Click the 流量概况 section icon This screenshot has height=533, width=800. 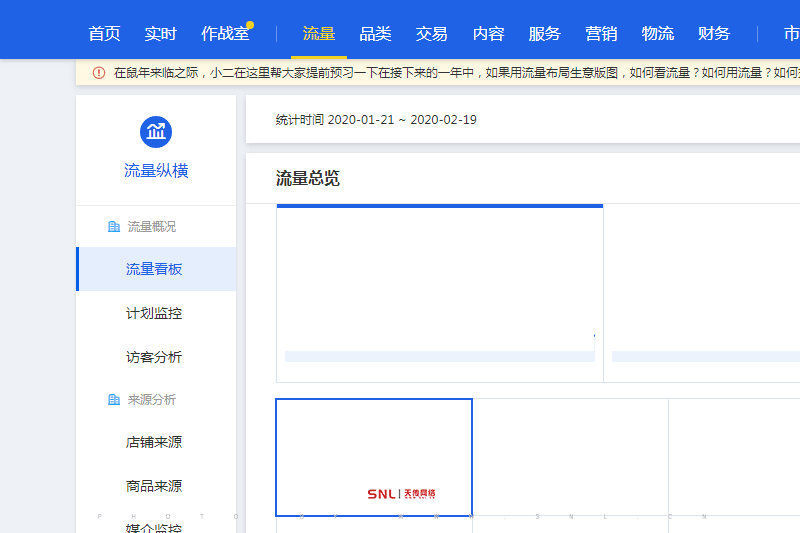tap(114, 227)
